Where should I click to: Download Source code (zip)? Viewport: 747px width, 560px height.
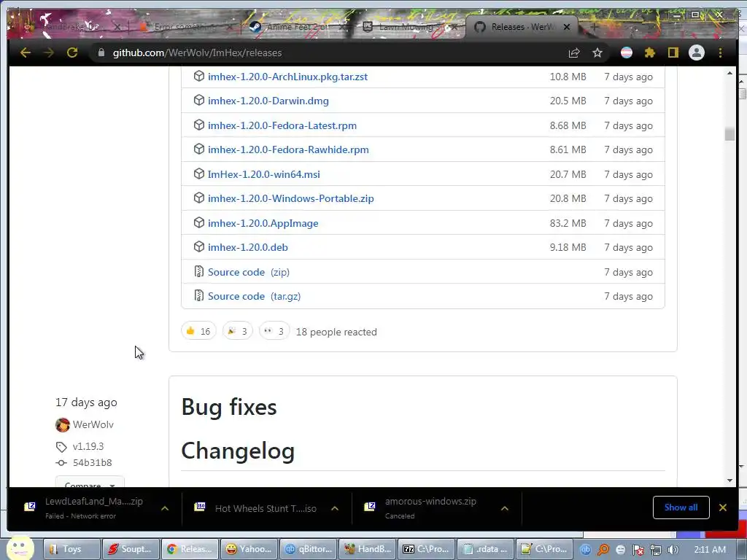pyautogui.click(x=249, y=272)
